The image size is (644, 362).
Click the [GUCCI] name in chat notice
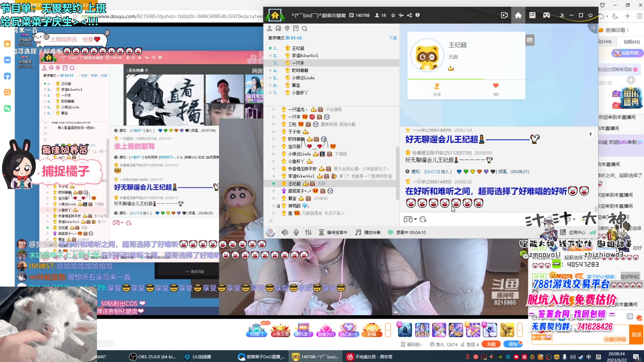coord(432,172)
